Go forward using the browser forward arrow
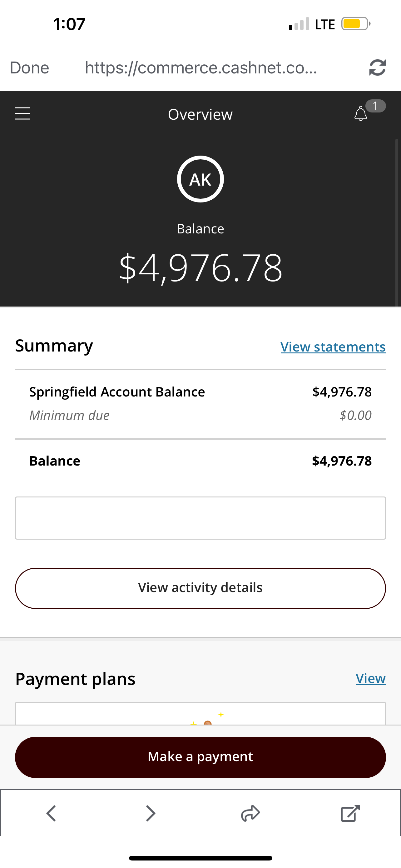 (x=151, y=814)
